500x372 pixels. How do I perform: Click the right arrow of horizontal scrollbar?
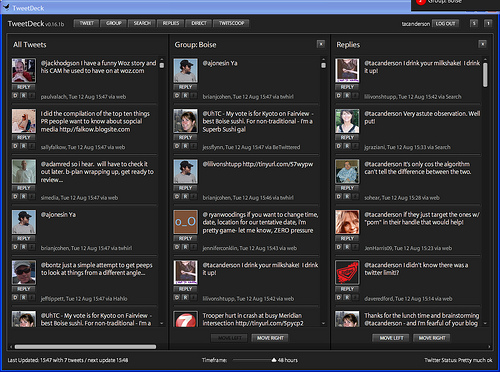489,347
